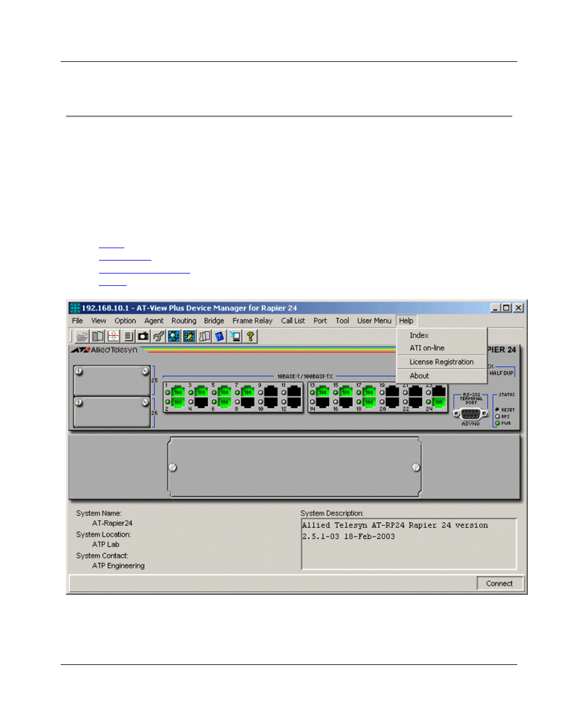The width and height of the screenshot is (562, 728).
Task: Open the User Menu menu
Action: point(374,321)
